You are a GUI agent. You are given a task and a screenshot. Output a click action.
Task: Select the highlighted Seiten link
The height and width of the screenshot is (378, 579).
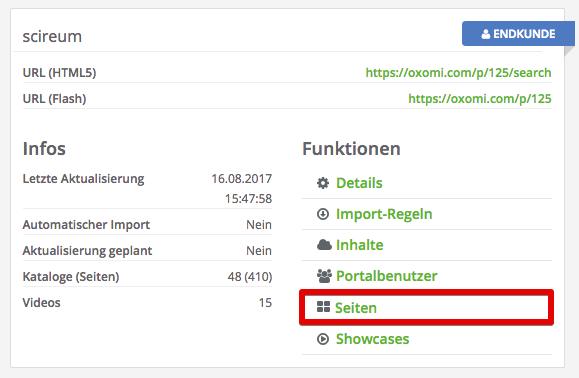click(356, 307)
